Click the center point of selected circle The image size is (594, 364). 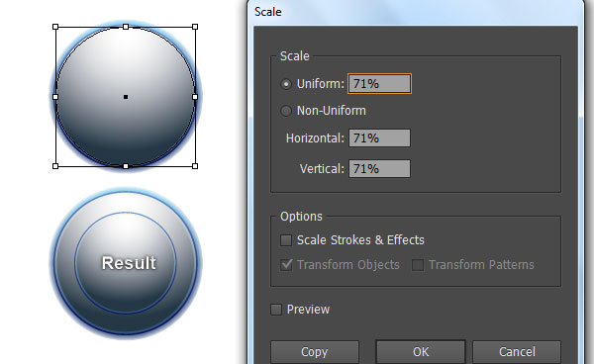coord(126,97)
